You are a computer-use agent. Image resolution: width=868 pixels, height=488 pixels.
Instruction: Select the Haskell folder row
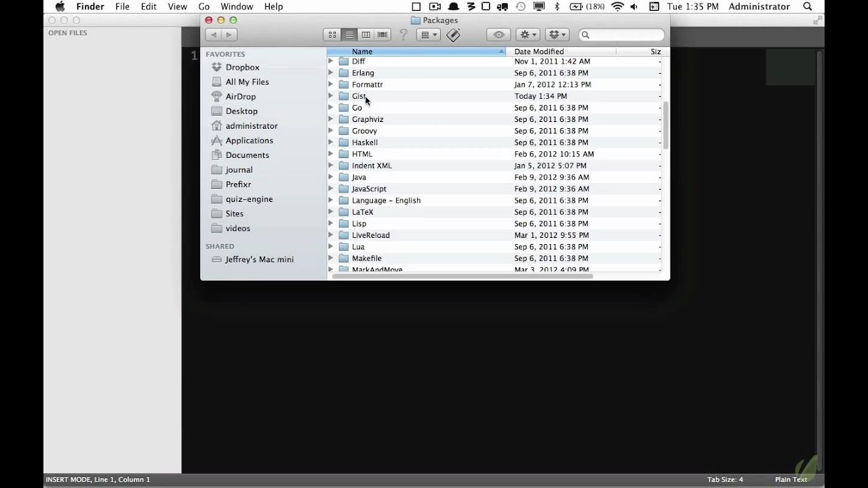pyautogui.click(x=494, y=142)
